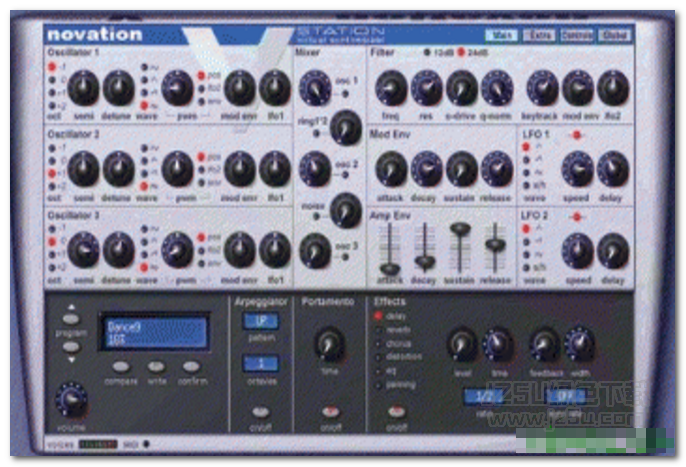Click the LFO 1 delay knob
Viewport: 686px width, 467px height.
613,169
